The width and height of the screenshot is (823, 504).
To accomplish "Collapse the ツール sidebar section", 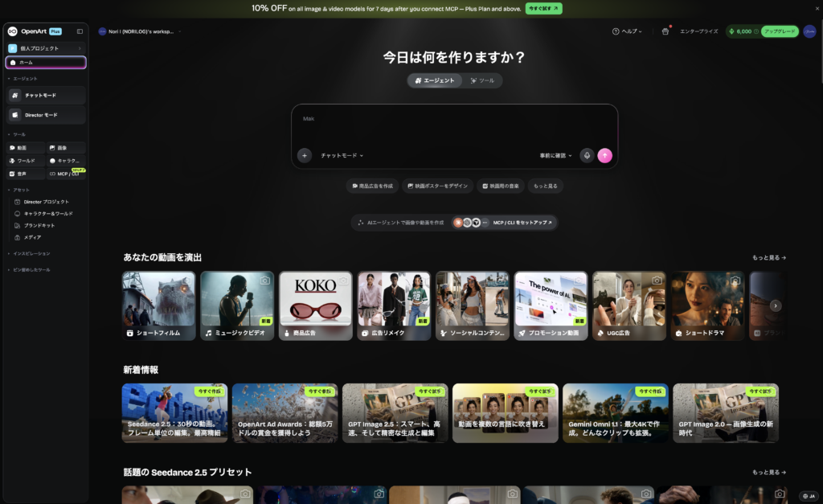I will pos(17,135).
